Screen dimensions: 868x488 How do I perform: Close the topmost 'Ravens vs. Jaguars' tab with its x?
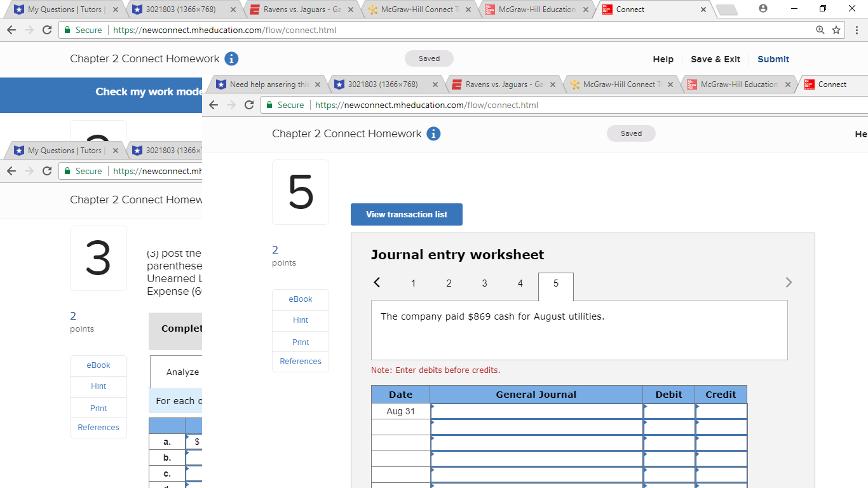(x=351, y=10)
